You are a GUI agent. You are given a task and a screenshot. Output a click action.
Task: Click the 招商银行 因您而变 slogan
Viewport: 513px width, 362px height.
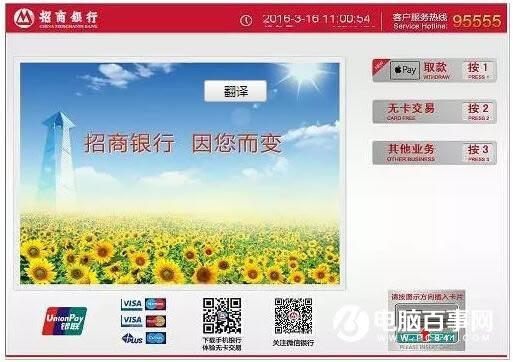click(183, 143)
